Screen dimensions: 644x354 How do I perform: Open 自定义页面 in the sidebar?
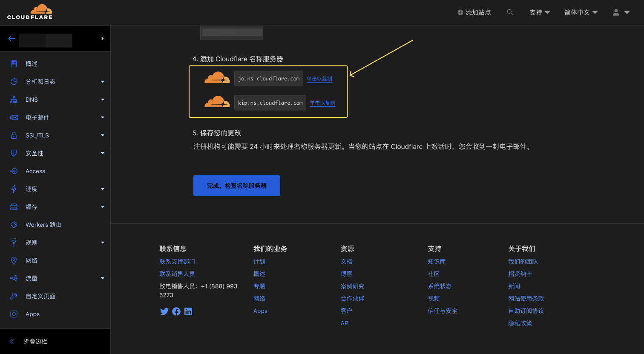(40, 296)
